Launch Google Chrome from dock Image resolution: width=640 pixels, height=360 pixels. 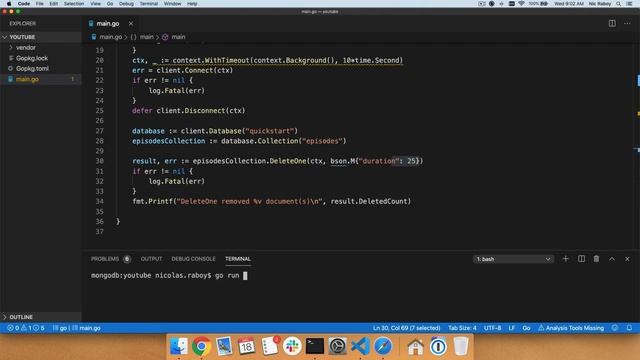pos(201,346)
